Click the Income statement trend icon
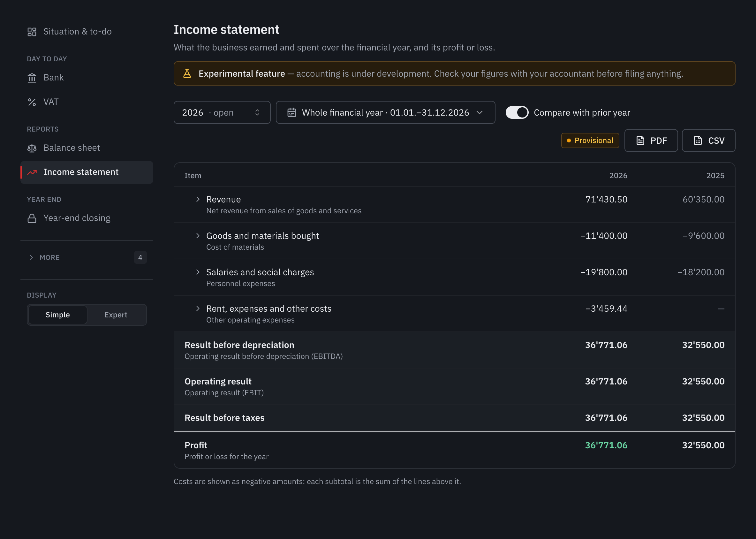 coord(32,172)
